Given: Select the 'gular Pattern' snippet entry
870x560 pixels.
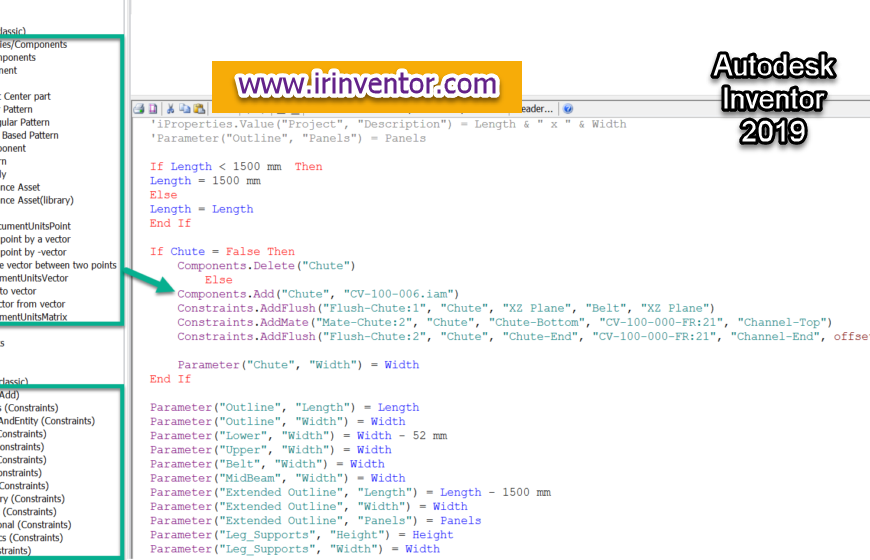Looking at the screenshot, I should pyautogui.click(x=25, y=122).
